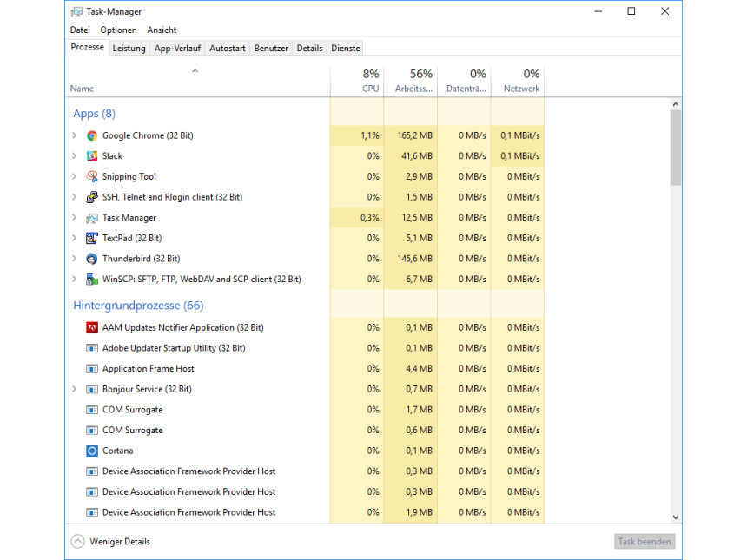The height and width of the screenshot is (560, 747).
Task: Sort by the Netzwerk column header
Action: click(x=518, y=82)
